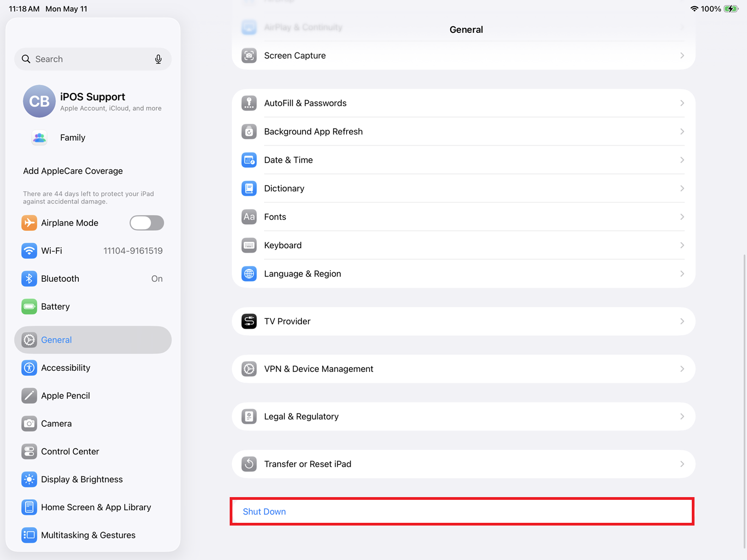Select General in the sidebar
Screen dimensions: 747x560
point(93,340)
